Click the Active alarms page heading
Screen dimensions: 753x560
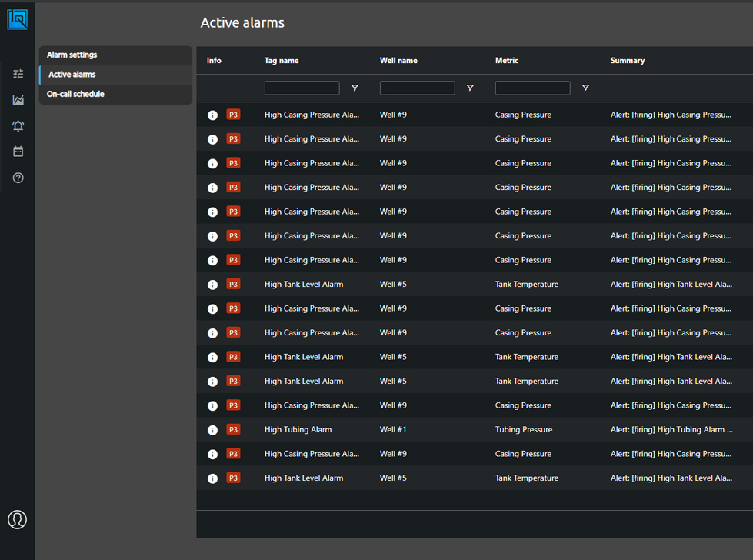[x=242, y=22]
